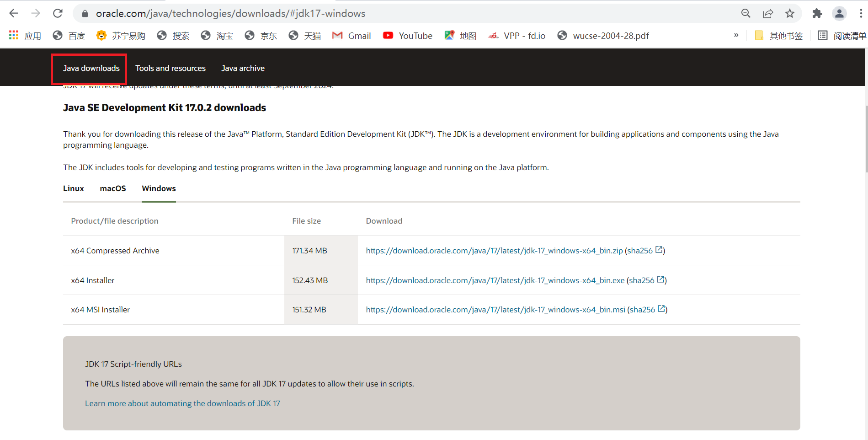Reload the page with the refresh icon
868x440 pixels.
[58, 13]
